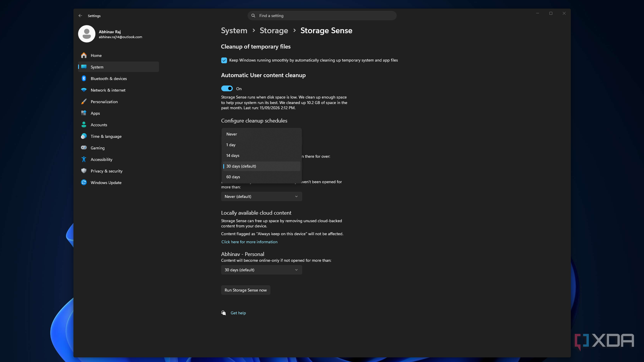
Task: Click the search magnifier icon
Action: pyautogui.click(x=253, y=16)
